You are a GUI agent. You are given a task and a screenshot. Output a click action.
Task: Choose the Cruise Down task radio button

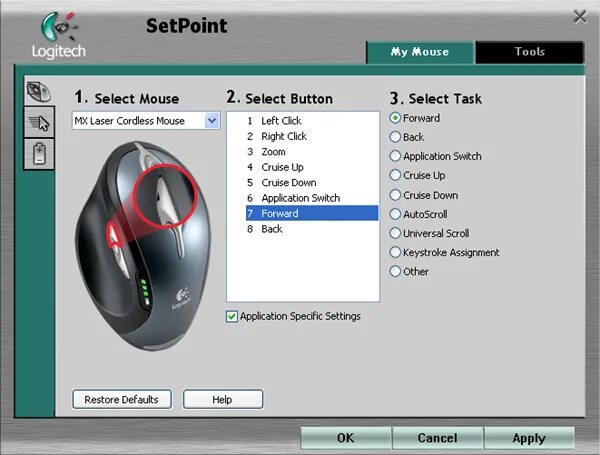click(x=395, y=195)
